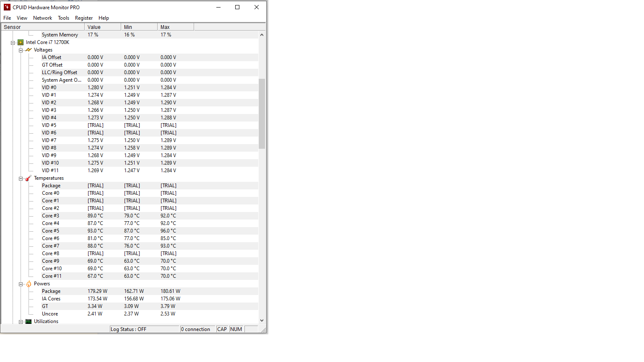The height and width of the screenshot is (362, 644).
Task: Click the Powers flame icon
Action: [x=29, y=284]
